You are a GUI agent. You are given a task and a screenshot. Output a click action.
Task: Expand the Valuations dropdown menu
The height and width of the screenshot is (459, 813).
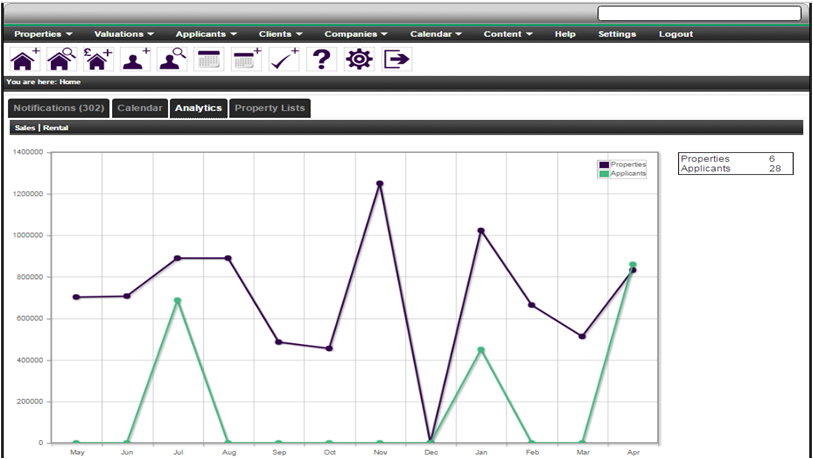pyautogui.click(x=123, y=34)
